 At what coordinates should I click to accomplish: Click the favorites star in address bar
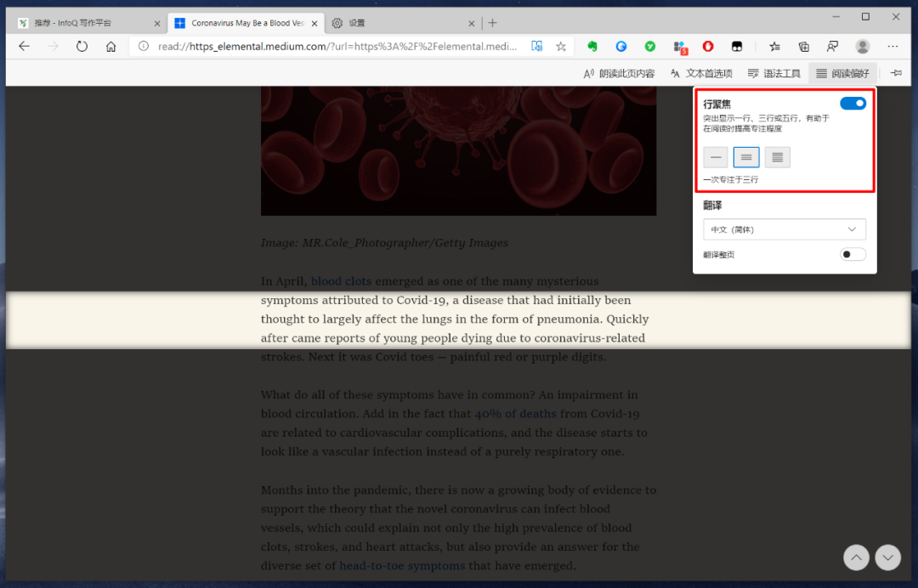coord(559,47)
